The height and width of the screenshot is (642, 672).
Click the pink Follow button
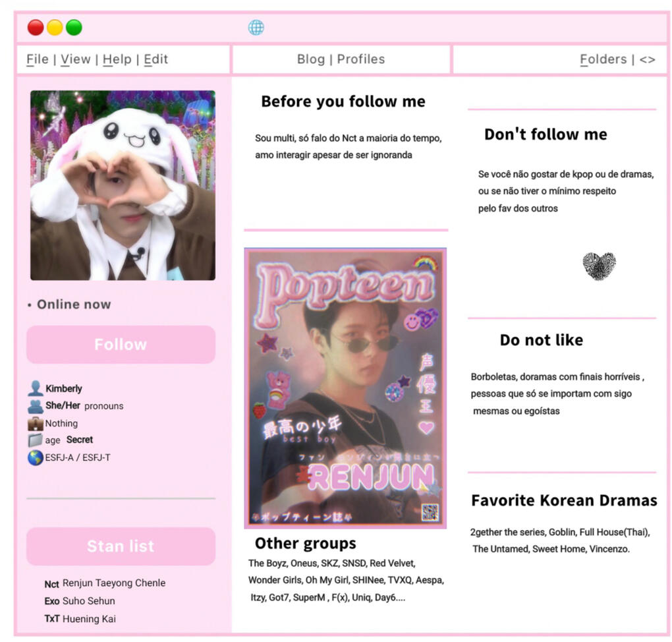(x=121, y=344)
